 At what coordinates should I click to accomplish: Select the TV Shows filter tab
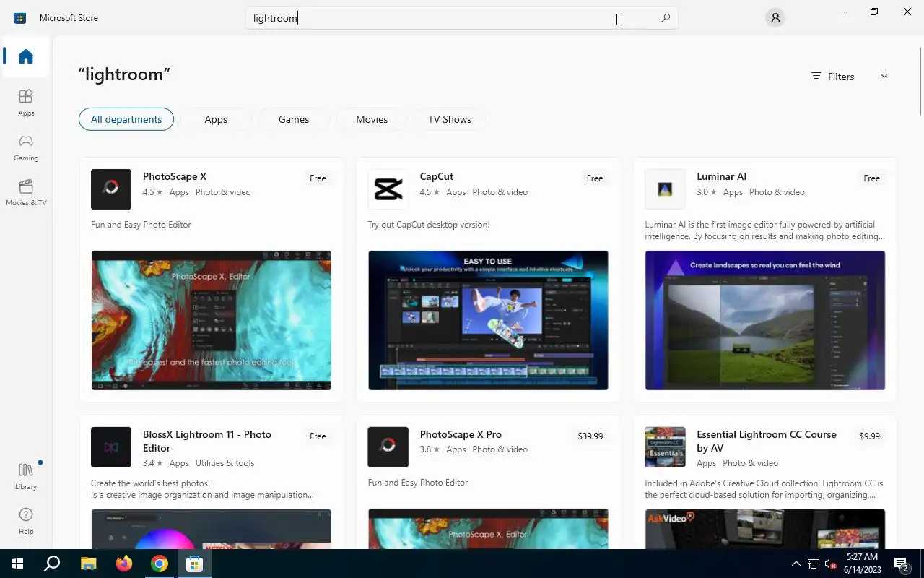click(450, 119)
